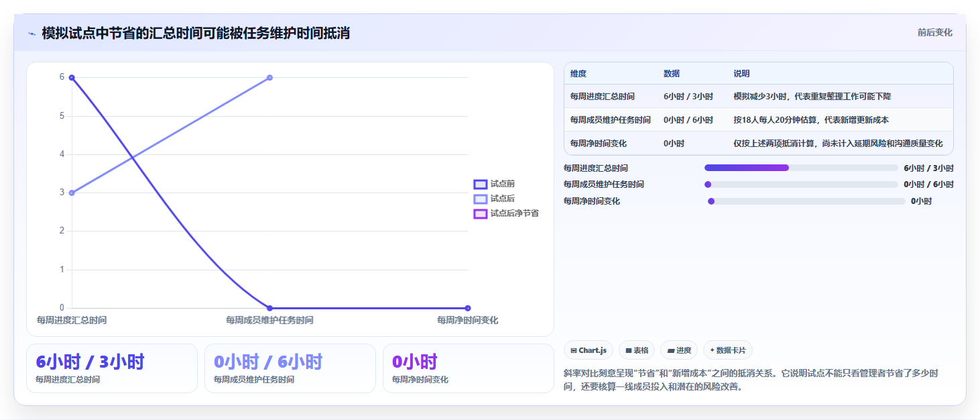Click the description starting 按18人每人20分钟估算
Image resolution: width=980 pixels, height=420 pixels.
[x=812, y=120]
